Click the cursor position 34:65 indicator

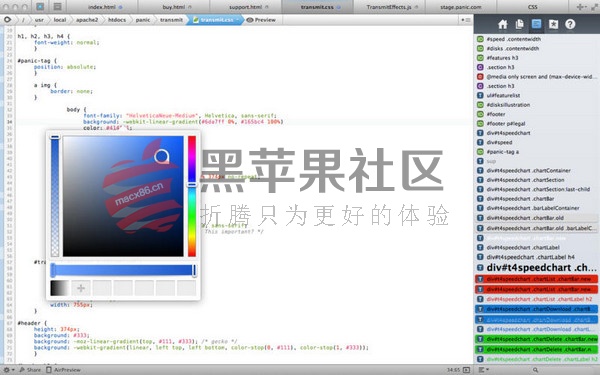click(x=453, y=370)
